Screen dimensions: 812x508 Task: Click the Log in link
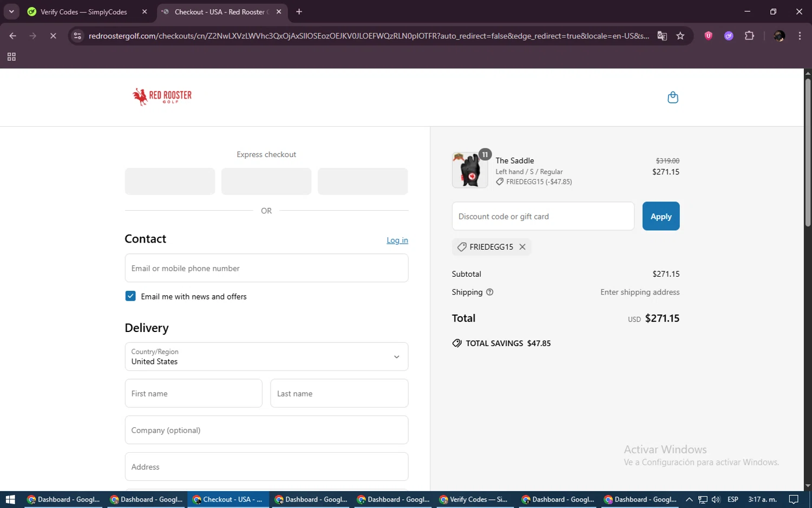(x=397, y=240)
